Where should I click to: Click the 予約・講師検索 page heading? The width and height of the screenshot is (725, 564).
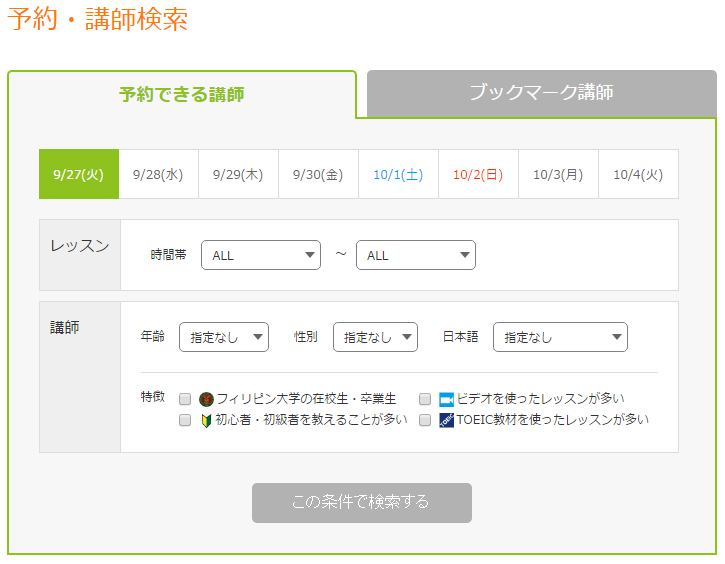tap(98, 19)
